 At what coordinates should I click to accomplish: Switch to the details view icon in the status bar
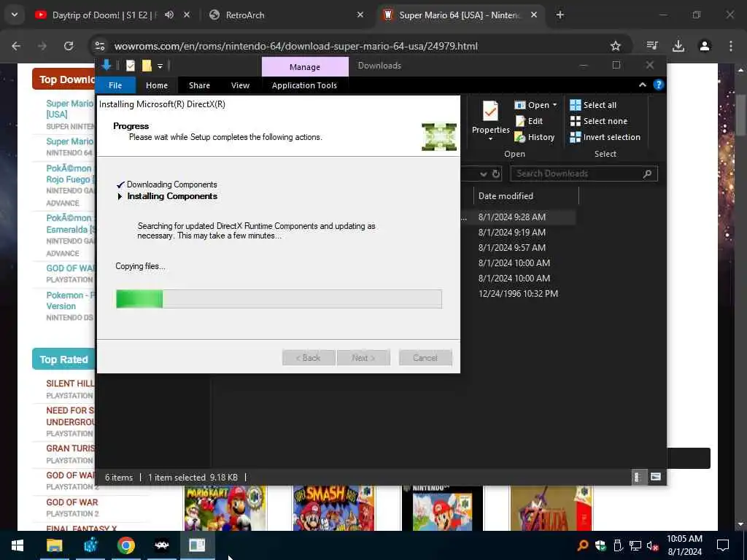(638, 477)
